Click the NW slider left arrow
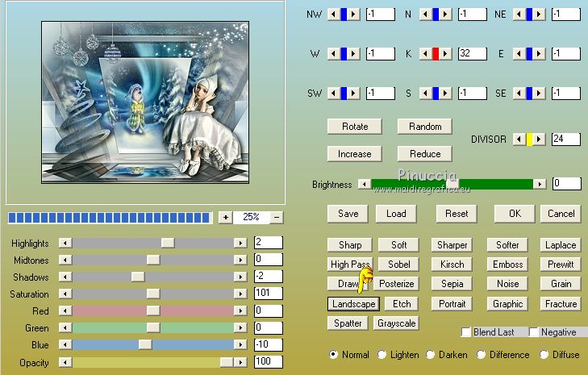This screenshot has height=375, width=588. [x=333, y=15]
